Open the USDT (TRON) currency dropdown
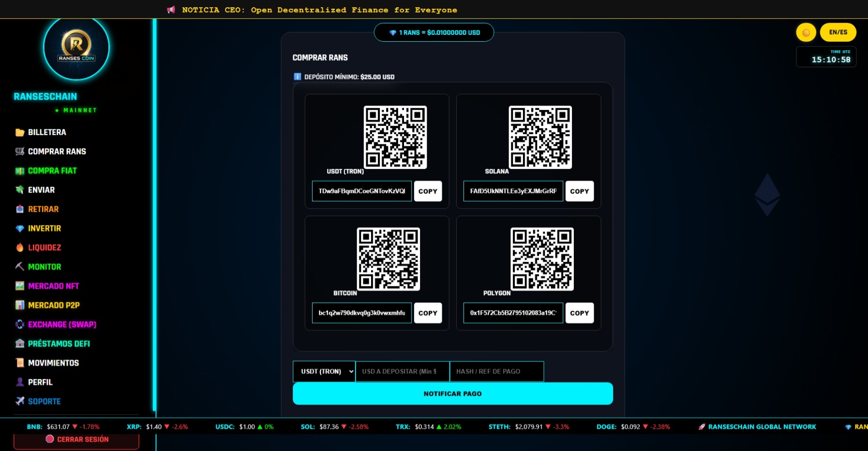Screen dimensions: 868x451 324,371
